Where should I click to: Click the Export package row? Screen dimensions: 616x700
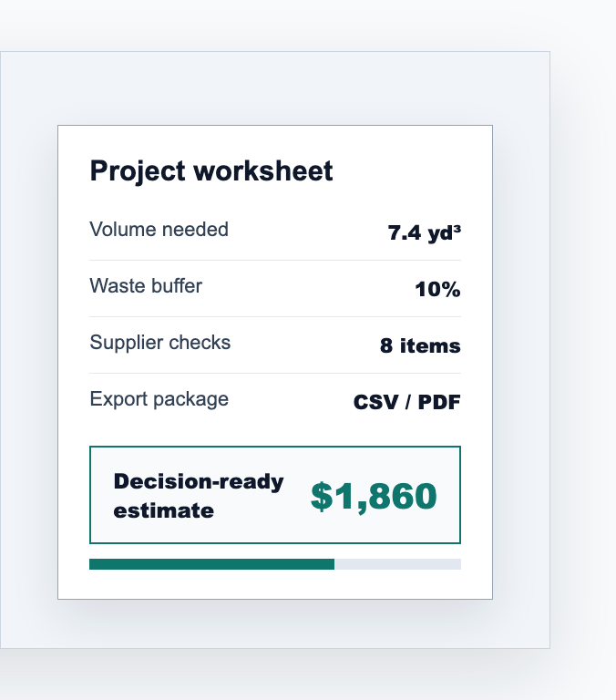pos(275,402)
